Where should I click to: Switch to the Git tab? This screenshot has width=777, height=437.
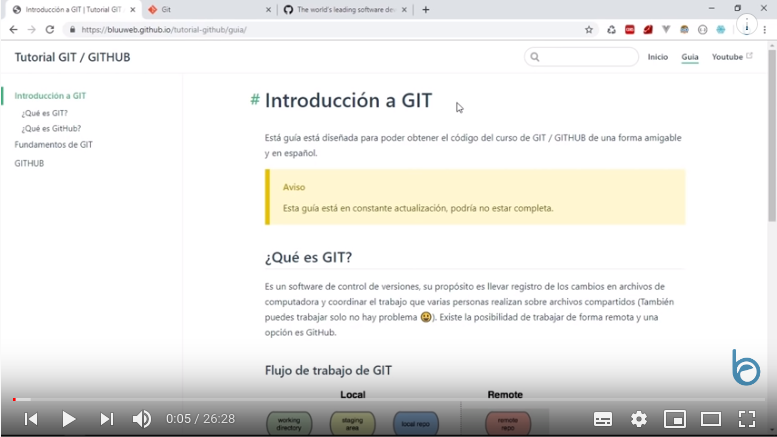pyautogui.click(x=208, y=9)
